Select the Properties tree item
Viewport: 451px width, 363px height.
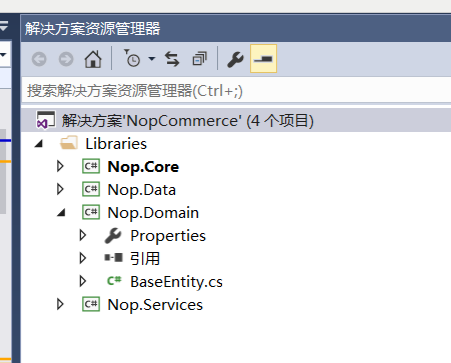pos(168,236)
